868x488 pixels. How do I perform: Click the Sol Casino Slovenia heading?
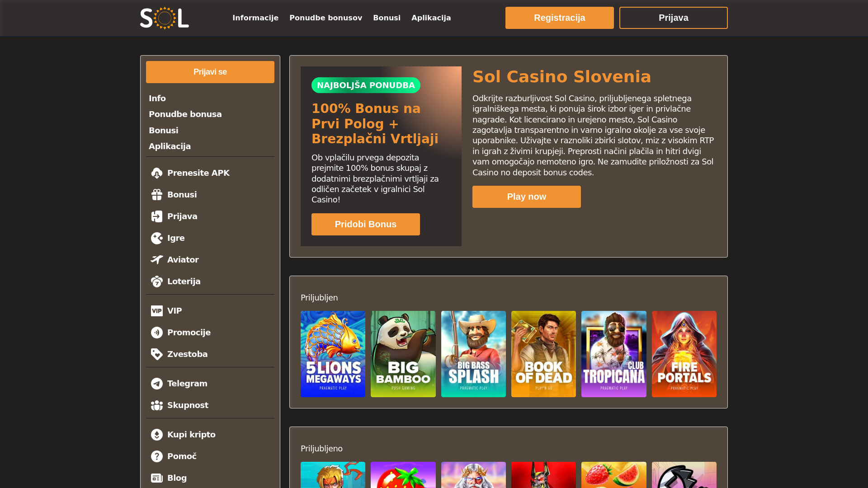click(x=562, y=77)
